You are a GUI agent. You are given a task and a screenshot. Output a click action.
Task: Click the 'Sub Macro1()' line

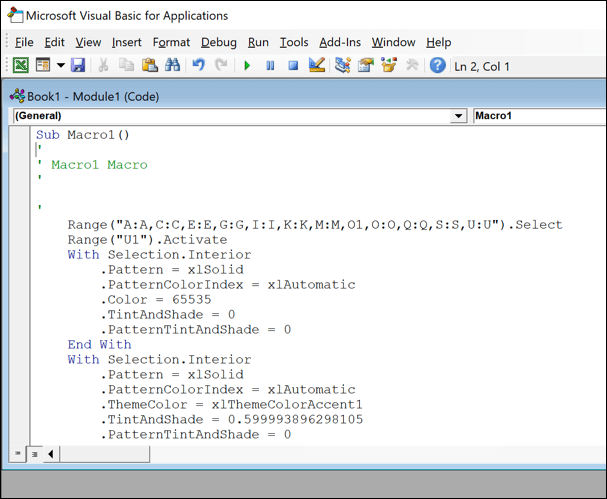pos(82,135)
